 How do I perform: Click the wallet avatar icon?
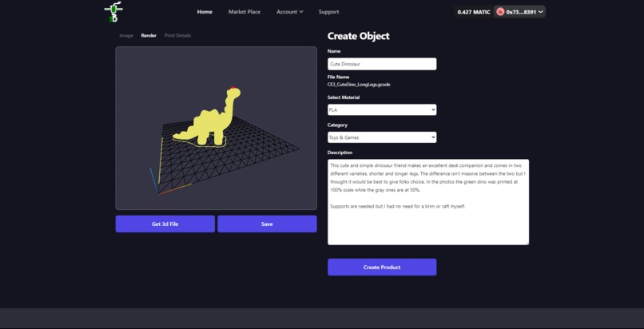pos(500,12)
